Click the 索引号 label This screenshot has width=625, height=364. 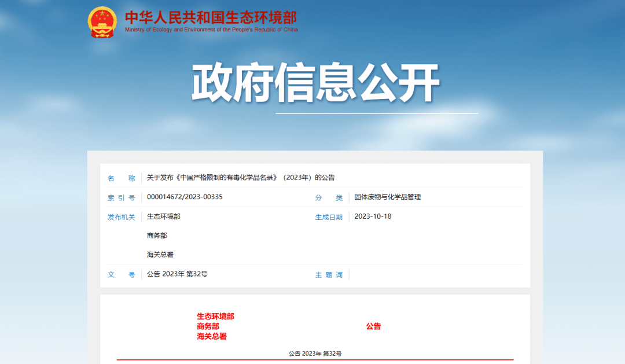[x=121, y=197]
